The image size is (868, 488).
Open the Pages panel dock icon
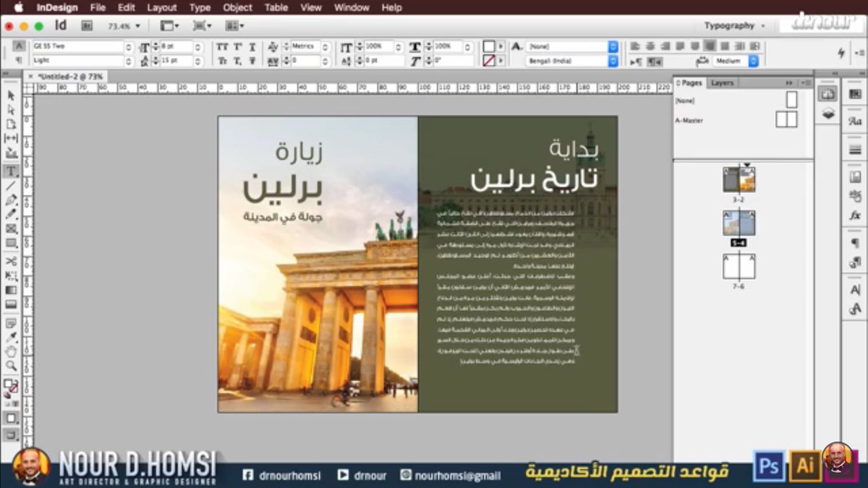pos(828,94)
